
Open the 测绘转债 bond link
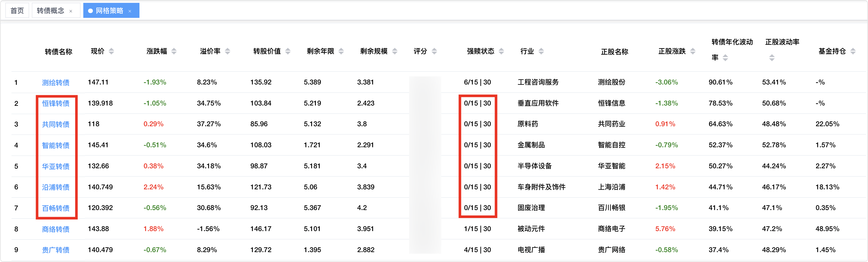pos(56,83)
